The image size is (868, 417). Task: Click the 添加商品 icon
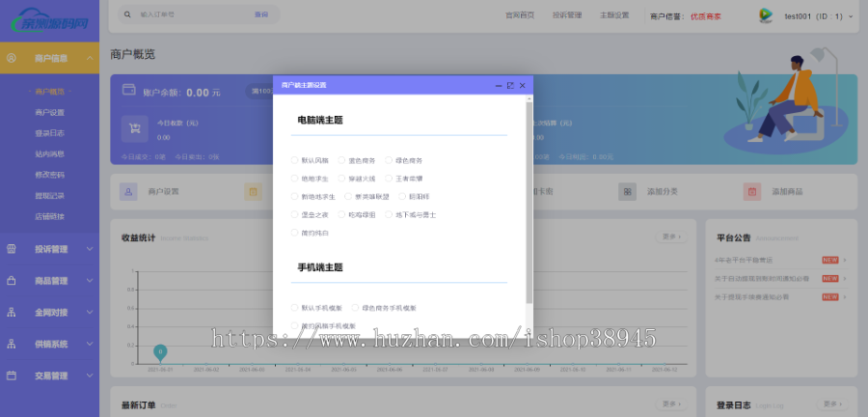(x=751, y=192)
